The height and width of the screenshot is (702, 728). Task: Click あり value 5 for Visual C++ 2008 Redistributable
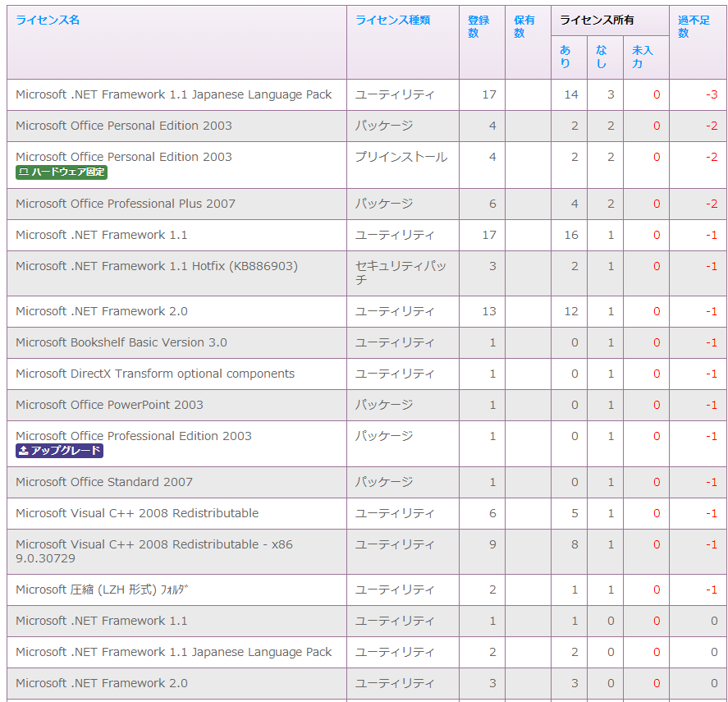click(x=575, y=513)
